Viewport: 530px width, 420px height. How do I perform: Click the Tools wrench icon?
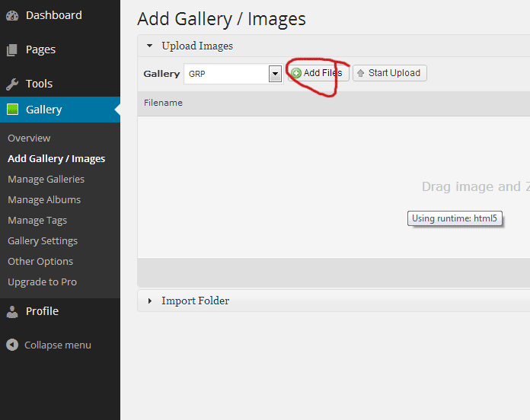pyautogui.click(x=12, y=84)
